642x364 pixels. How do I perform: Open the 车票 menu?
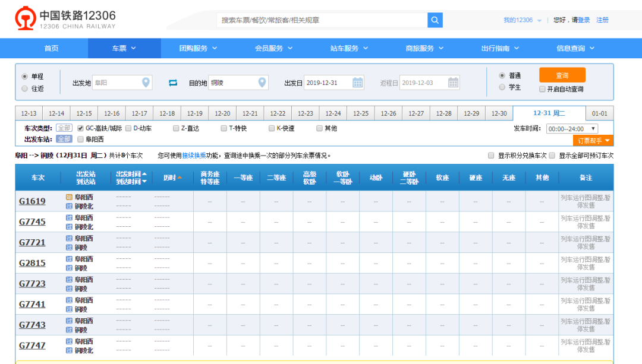coord(124,49)
